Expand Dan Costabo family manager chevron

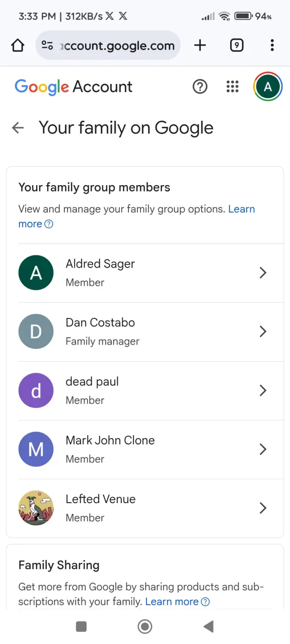coord(263,332)
